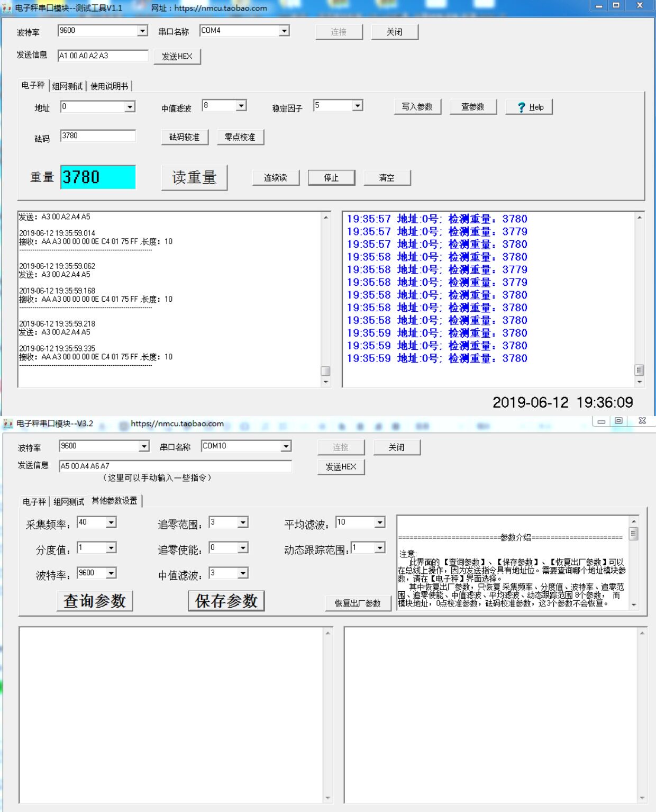Click the top window app icon
Image resolution: width=656 pixels, height=812 pixels.
(x=7, y=8)
